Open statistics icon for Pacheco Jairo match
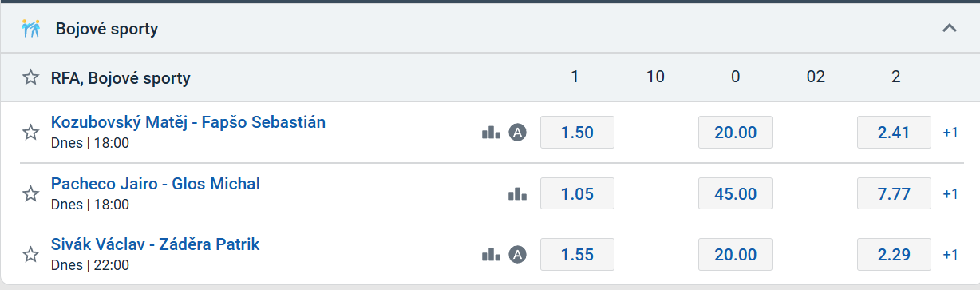The width and height of the screenshot is (980, 290). pos(518,193)
